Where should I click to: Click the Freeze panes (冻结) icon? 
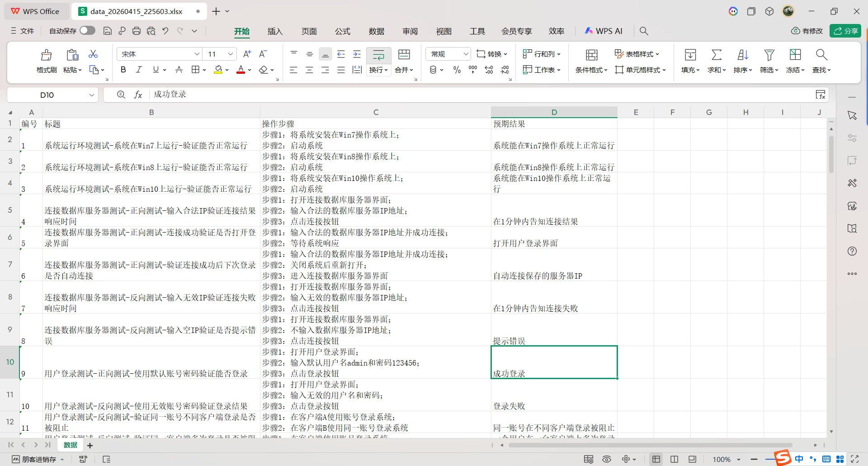795,55
